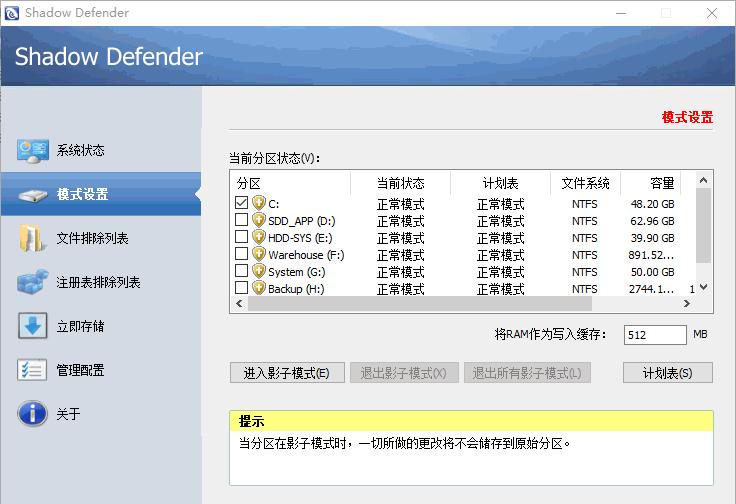Click the Shadow Defender title bar logo
Image resolution: width=736 pixels, height=504 pixels.
[12, 13]
